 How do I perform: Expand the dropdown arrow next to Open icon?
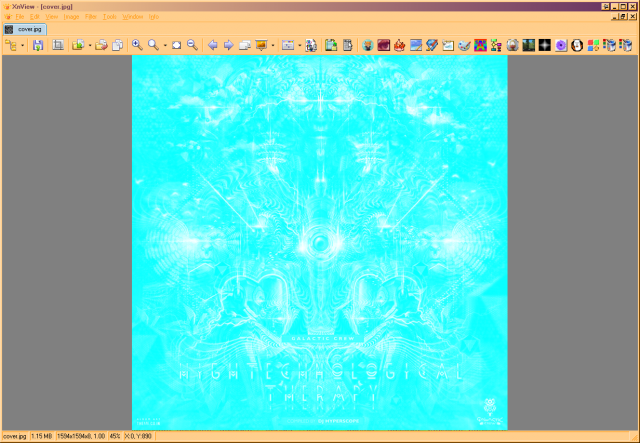[90, 46]
